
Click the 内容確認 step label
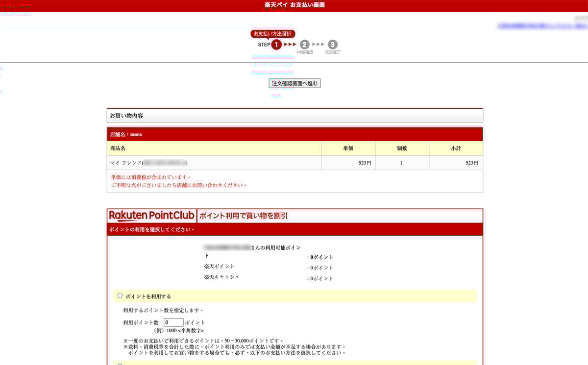305,52
